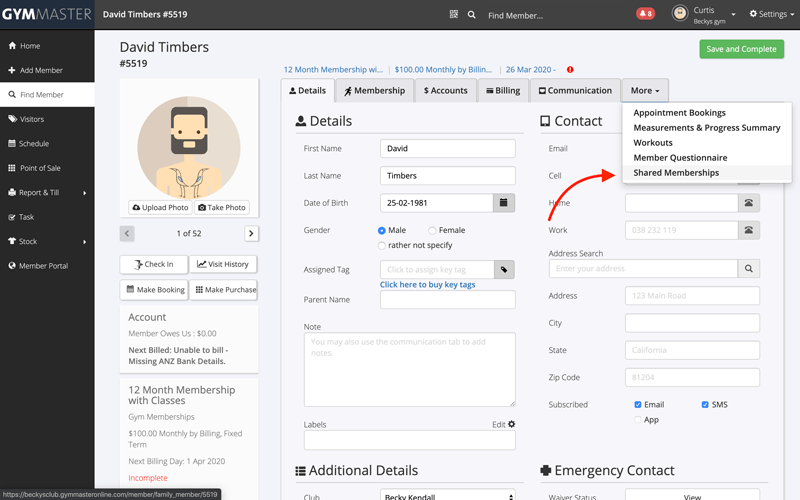Image resolution: width=800 pixels, height=500 pixels.
Task: Click the Work phone dial icon
Action: (x=749, y=230)
